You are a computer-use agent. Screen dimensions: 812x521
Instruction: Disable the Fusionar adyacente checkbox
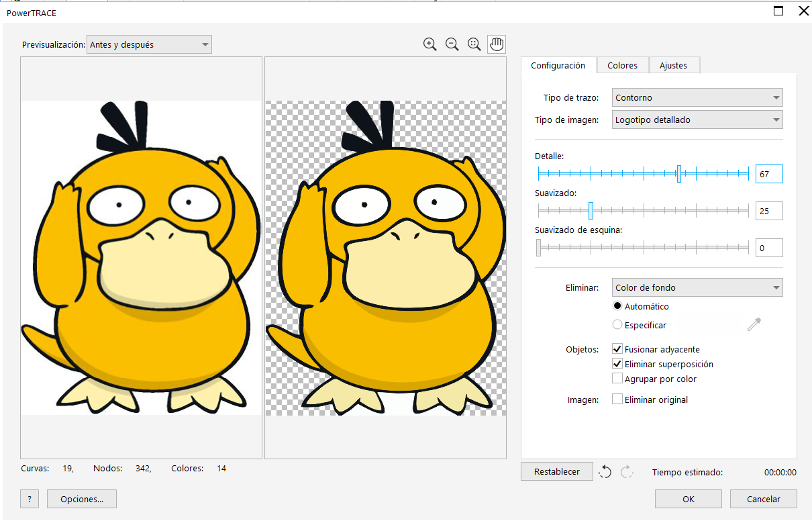(617, 349)
